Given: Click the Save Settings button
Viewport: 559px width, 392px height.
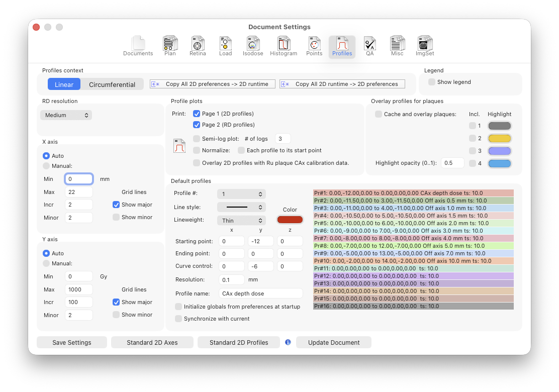Looking at the screenshot, I should (72, 342).
